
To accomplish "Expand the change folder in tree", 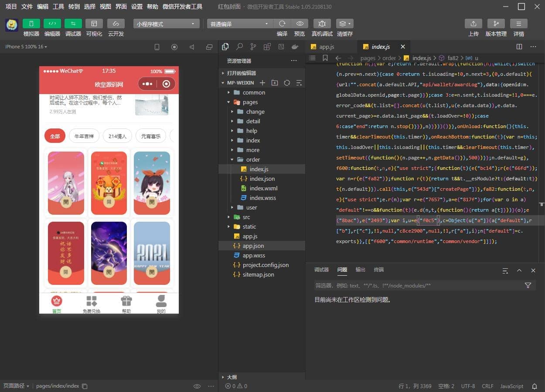I will [x=255, y=112].
